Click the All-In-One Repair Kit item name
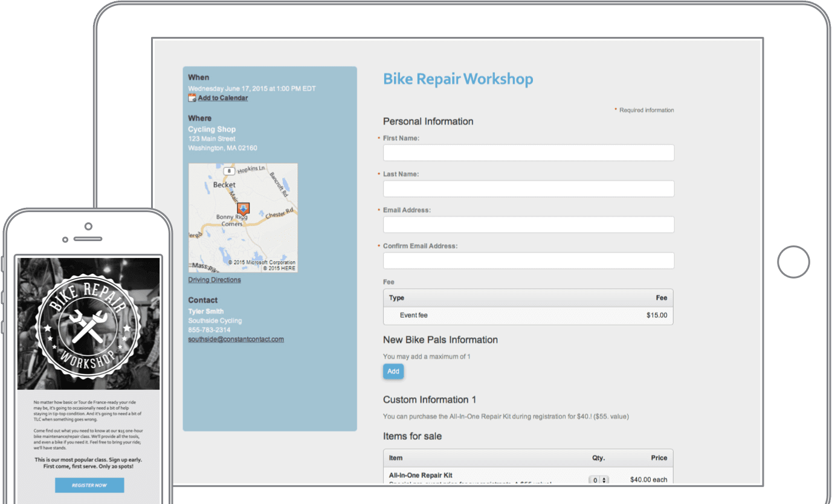The width and height of the screenshot is (832, 504). click(x=421, y=476)
